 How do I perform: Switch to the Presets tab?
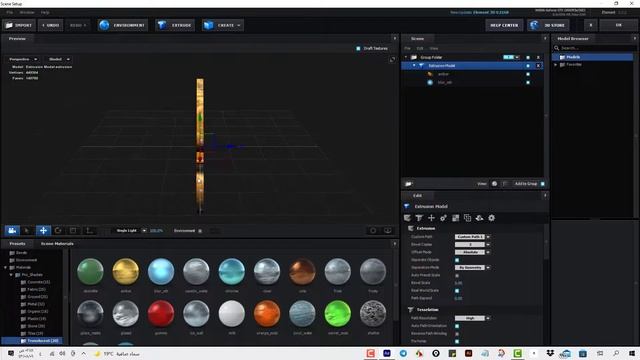tap(17, 244)
